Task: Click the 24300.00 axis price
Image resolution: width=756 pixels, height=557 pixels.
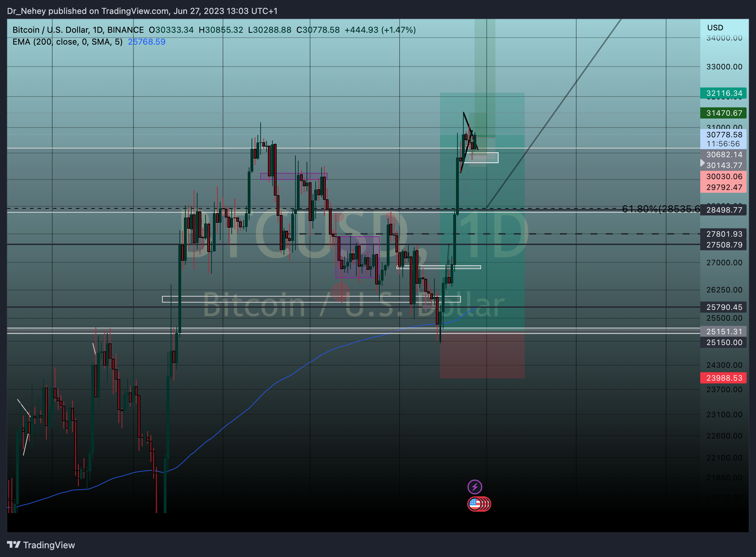Action: 724,365
